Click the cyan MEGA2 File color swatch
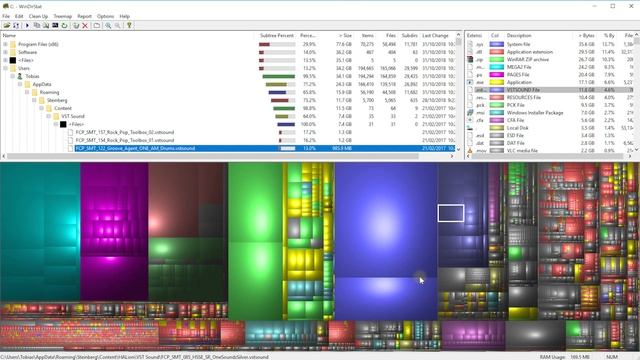 coord(497,67)
